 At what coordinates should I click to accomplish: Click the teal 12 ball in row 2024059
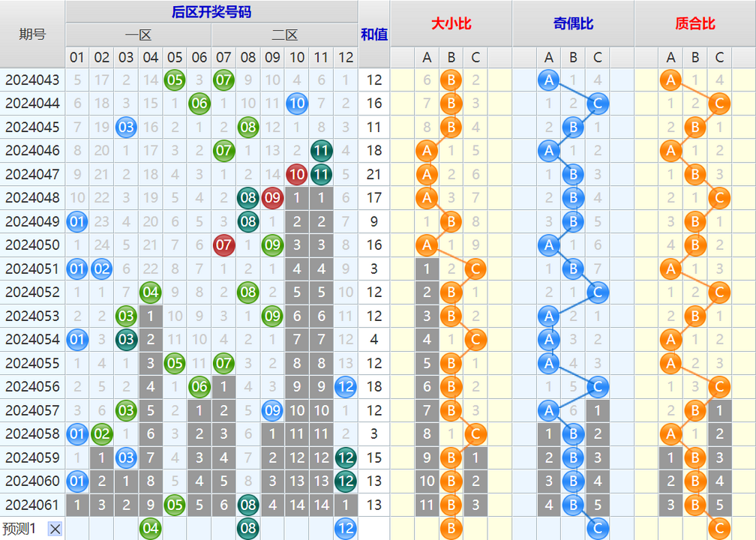tap(346, 457)
